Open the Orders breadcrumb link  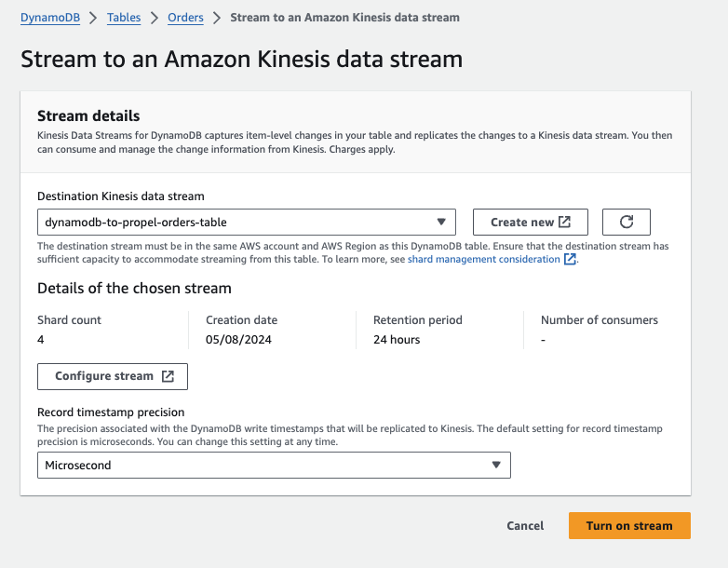(186, 17)
